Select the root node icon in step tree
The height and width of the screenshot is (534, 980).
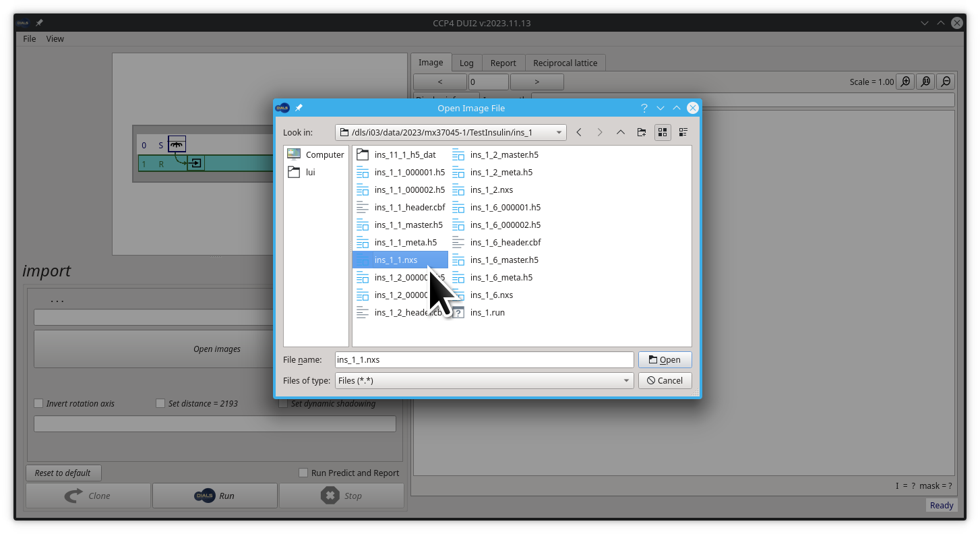(177, 144)
